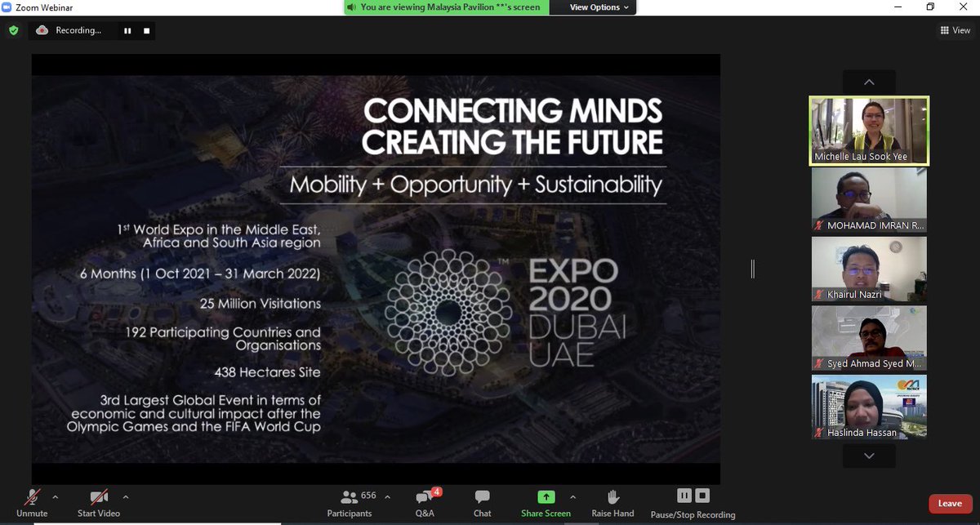The width and height of the screenshot is (980, 525).
Task: Start Video camera
Action: coord(99,503)
